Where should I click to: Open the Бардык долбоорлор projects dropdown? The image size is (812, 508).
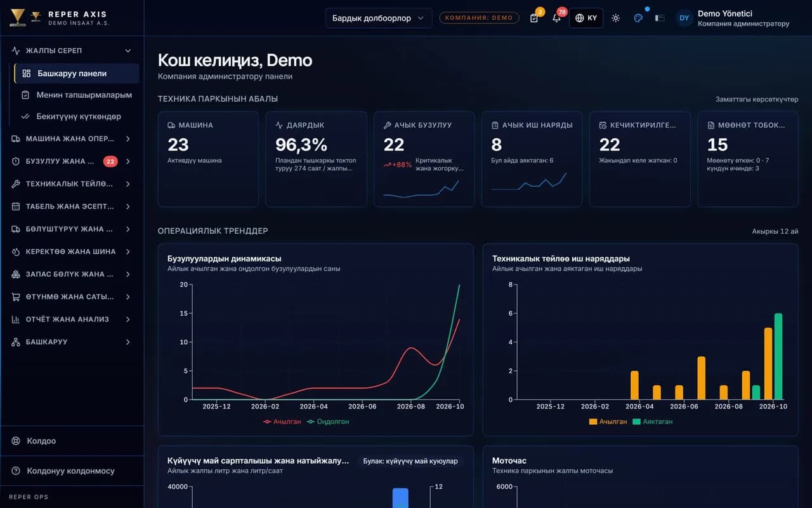pos(379,18)
